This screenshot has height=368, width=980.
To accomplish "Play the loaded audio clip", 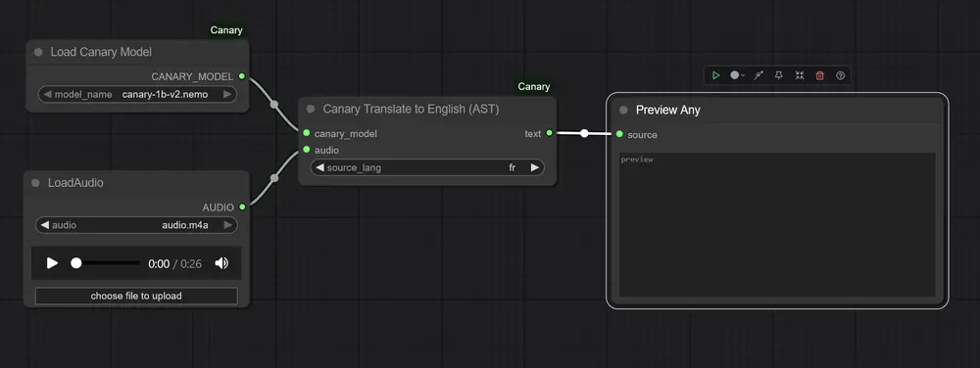I will click(x=53, y=263).
